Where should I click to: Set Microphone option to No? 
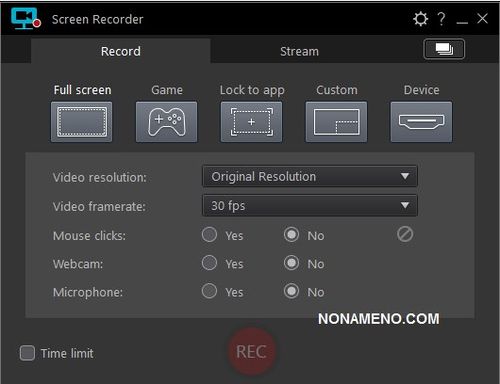point(291,291)
